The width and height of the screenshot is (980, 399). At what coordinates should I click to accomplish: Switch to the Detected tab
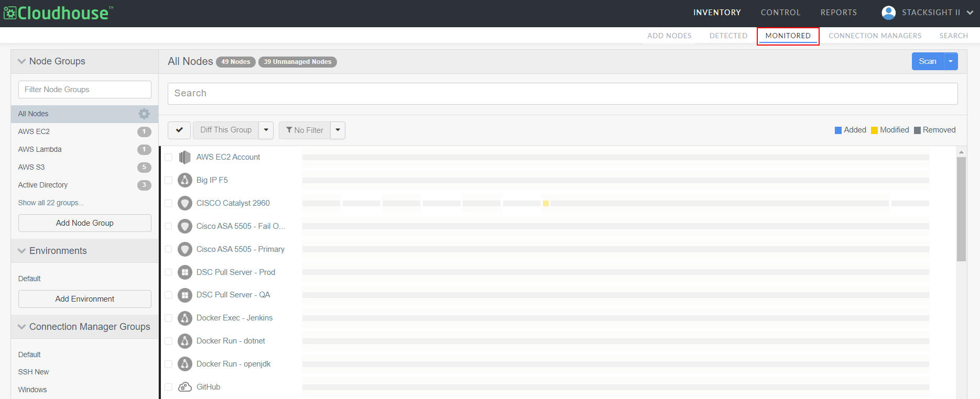coord(728,36)
